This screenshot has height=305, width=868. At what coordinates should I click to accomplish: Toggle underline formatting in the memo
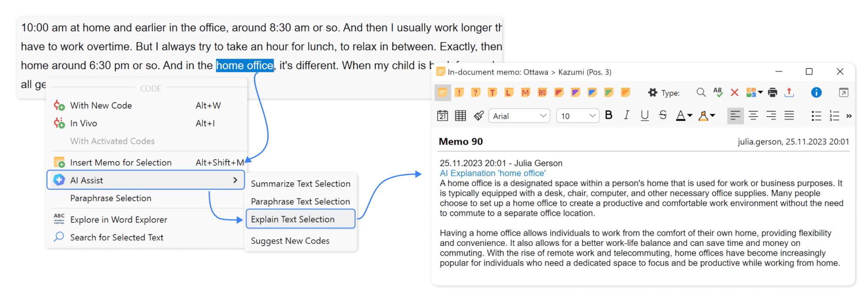[644, 115]
